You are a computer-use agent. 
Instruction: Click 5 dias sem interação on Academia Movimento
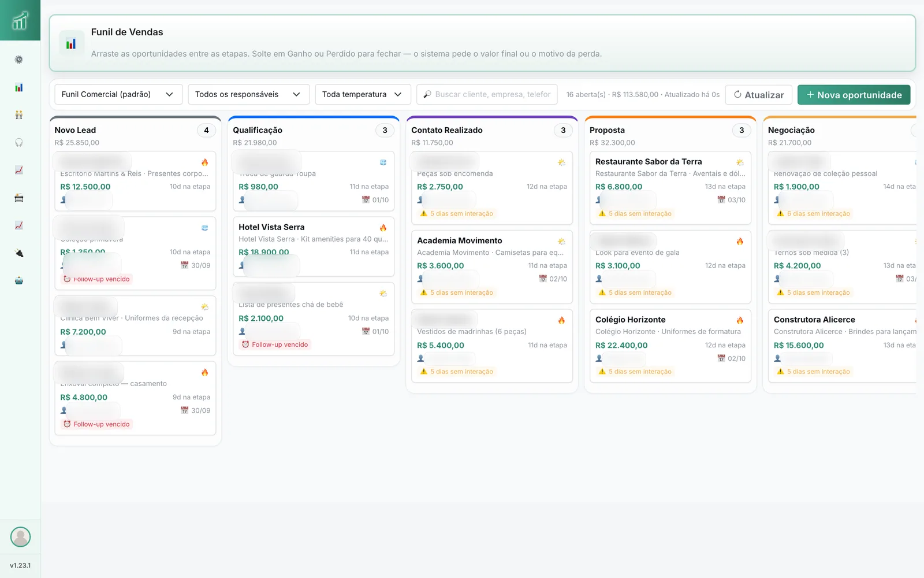point(456,292)
